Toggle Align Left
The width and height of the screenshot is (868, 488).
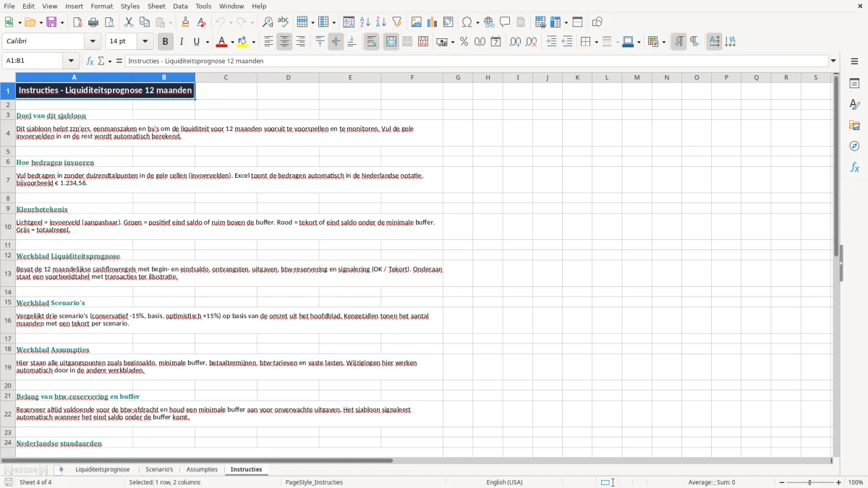click(268, 42)
